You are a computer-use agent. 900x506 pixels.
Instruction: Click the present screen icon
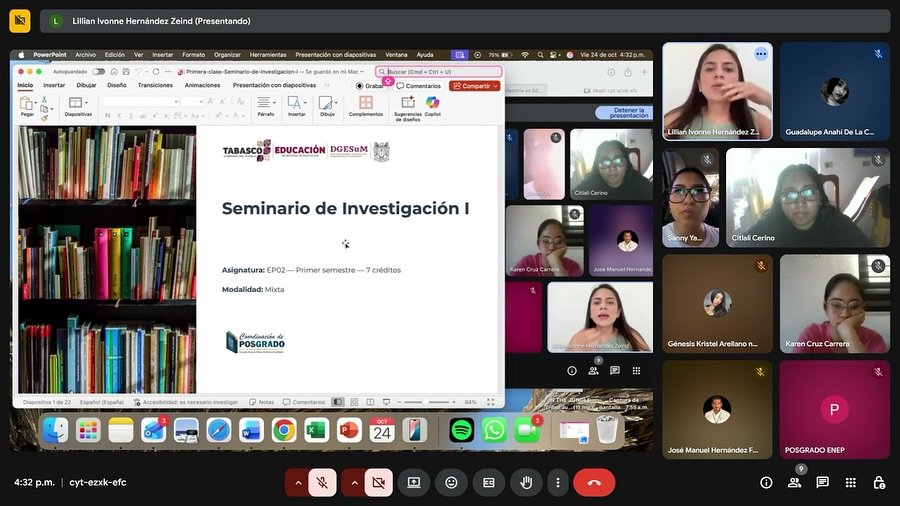click(x=414, y=482)
